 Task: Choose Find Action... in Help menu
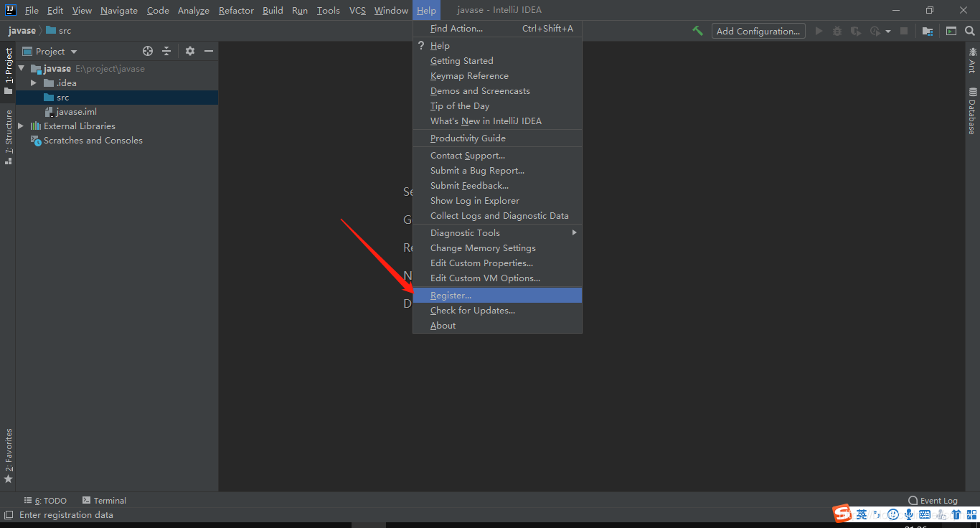497,29
